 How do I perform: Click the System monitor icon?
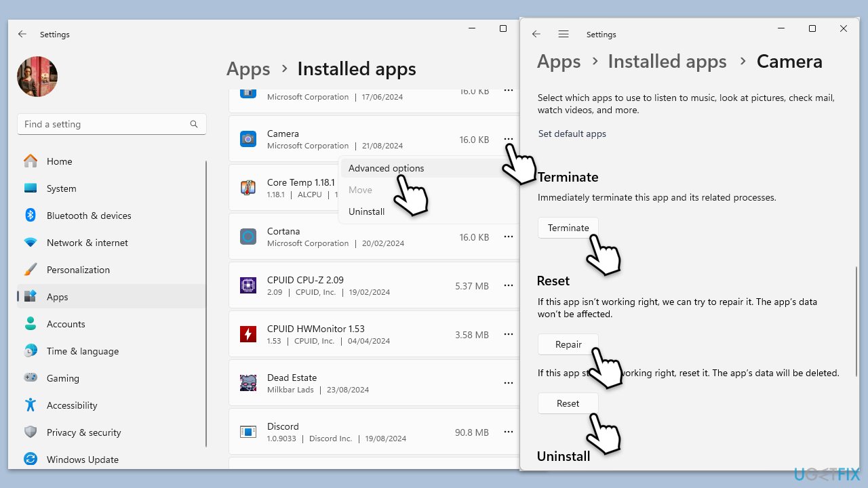click(x=31, y=188)
